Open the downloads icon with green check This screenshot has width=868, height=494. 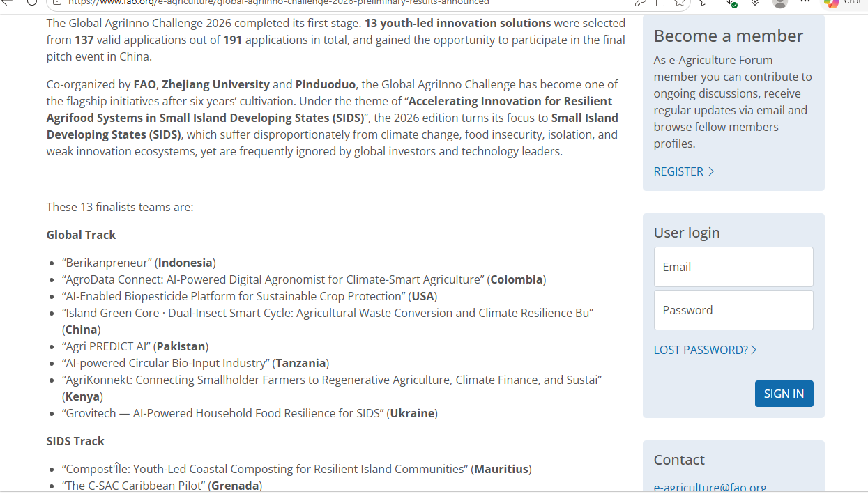730,3
